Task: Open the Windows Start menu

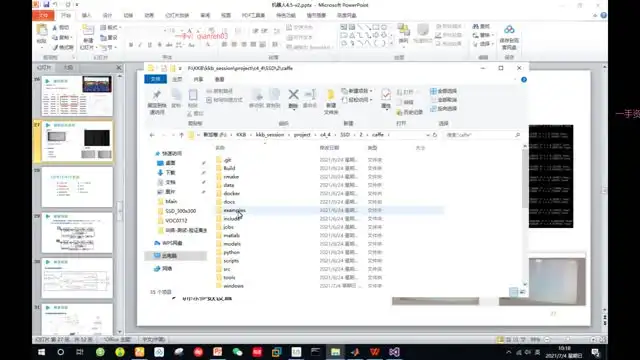Action: point(41,352)
